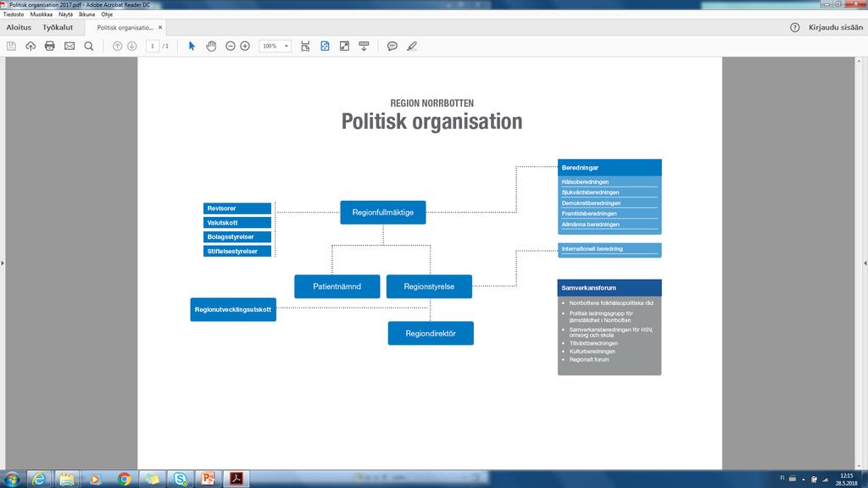The height and width of the screenshot is (488, 868).
Task: Click the Bolagsstyrelser label
Action: [237, 237]
